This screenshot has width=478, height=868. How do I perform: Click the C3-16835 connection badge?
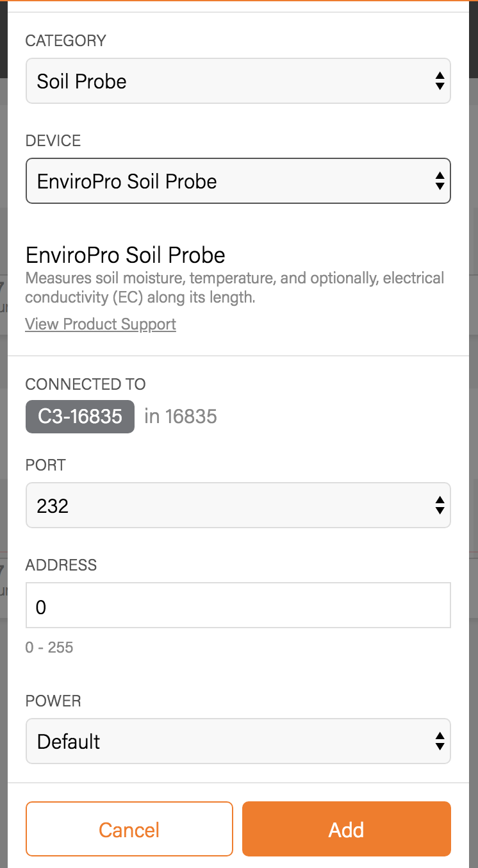80,417
